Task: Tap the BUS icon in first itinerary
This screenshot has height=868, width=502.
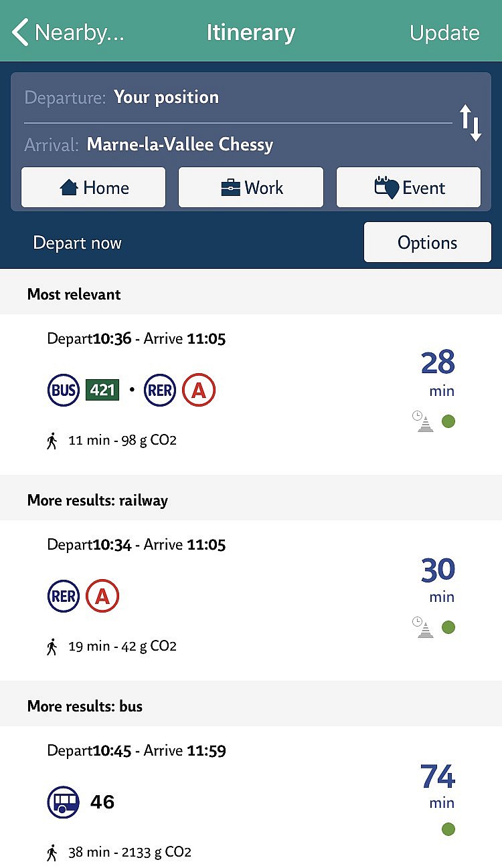Action: point(64,391)
